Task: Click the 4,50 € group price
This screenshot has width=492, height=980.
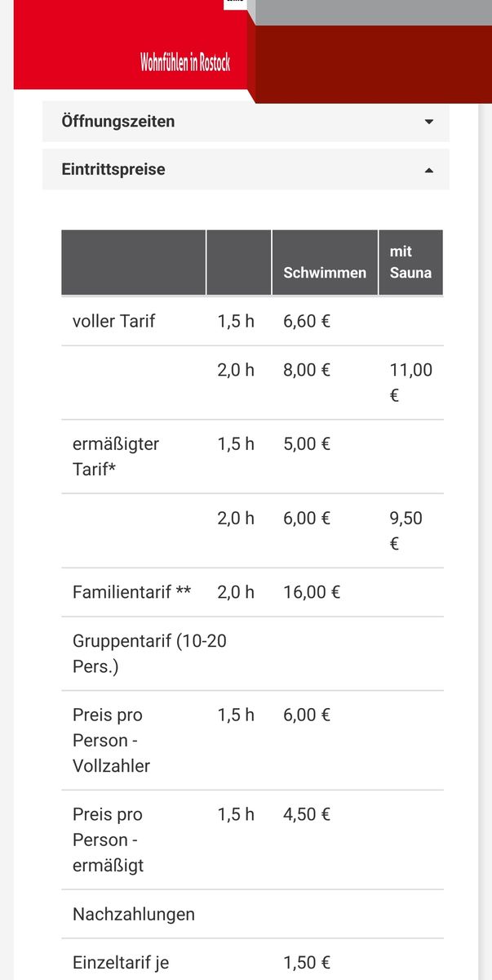Action: click(307, 814)
